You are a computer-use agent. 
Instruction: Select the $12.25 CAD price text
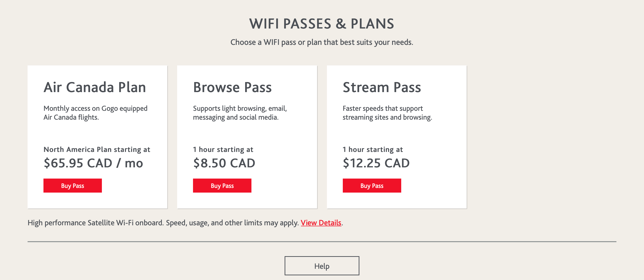pos(376,163)
